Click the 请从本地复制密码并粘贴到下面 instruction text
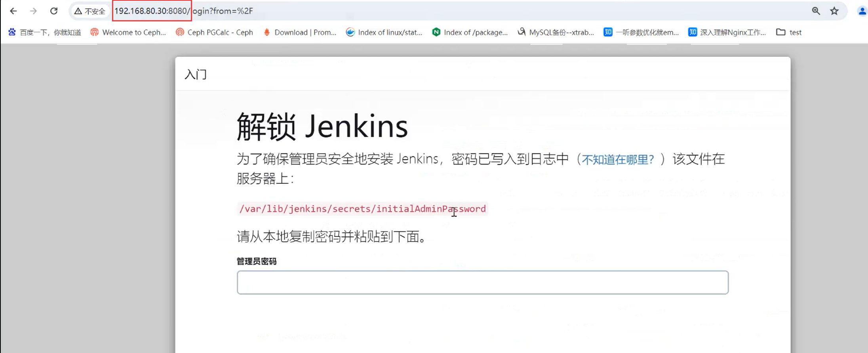This screenshot has width=868, height=353. 332,237
